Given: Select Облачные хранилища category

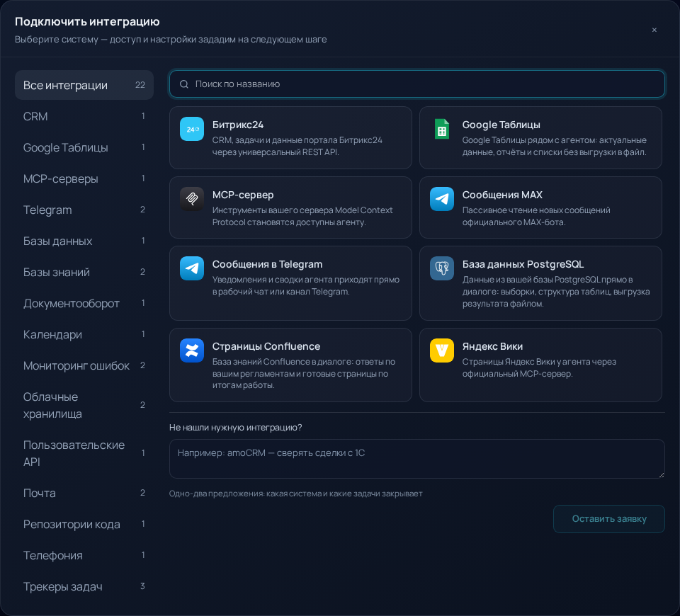Looking at the screenshot, I should pyautogui.click(x=84, y=405).
